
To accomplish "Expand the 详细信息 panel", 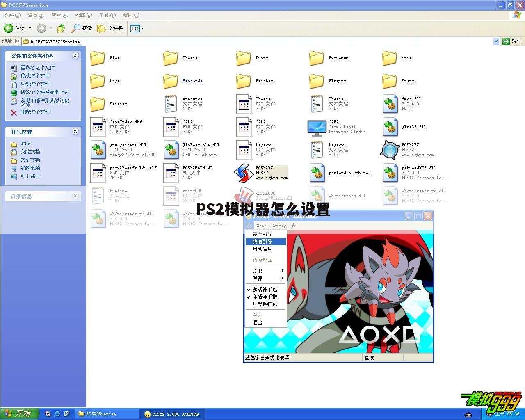I will [x=75, y=196].
